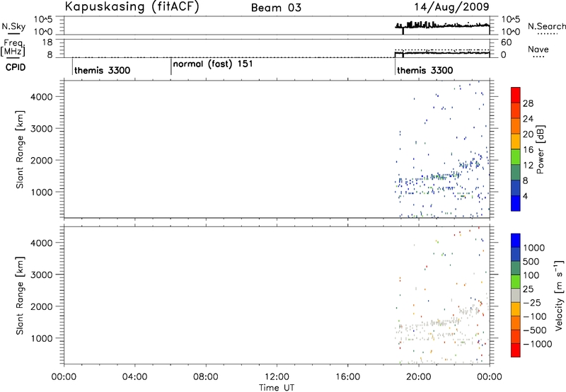The image size is (566, 392).
Task: Click the 'Slant Range [km]' label of power panel
Action: (20, 149)
